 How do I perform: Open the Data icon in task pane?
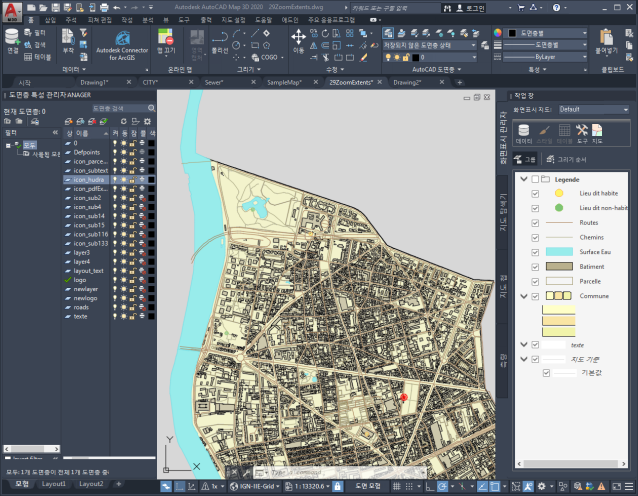coord(524,132)
